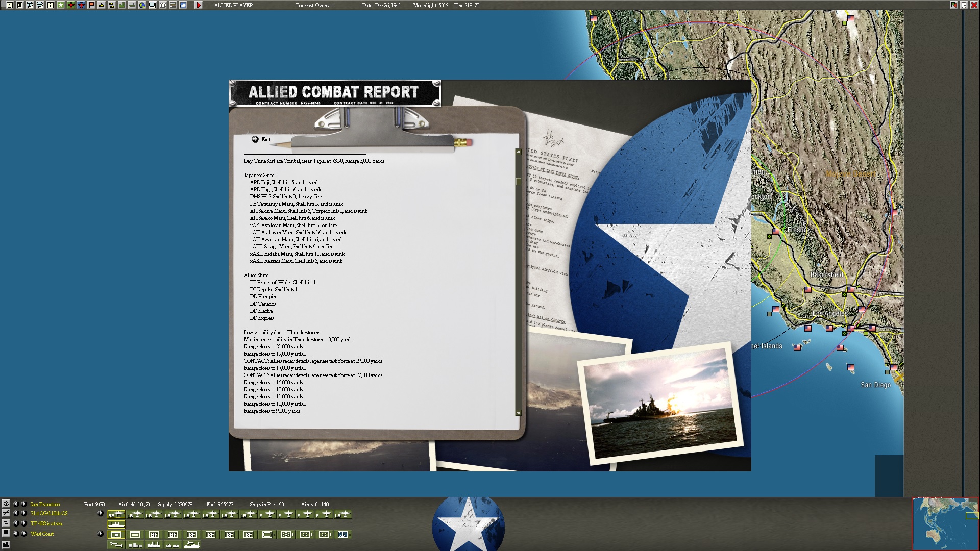Click the crosshair target toolbar icon
This screenshot has width=980, height=551.
[x=152, y=5]
